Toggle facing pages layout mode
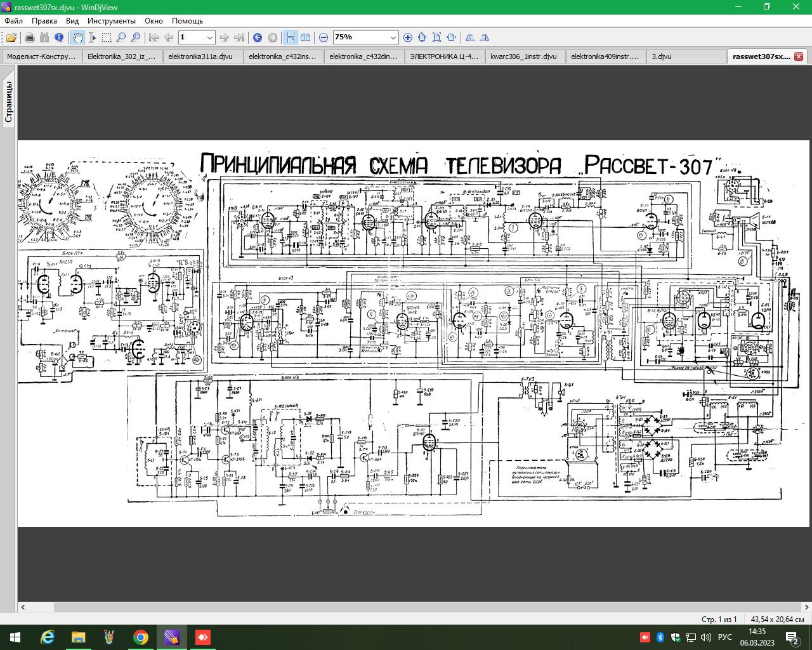 305,37
